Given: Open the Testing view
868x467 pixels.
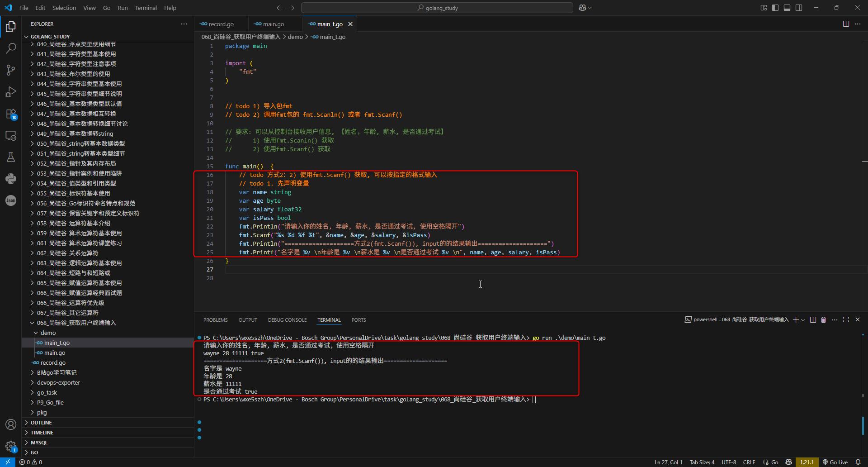Looking at the screenshot, I should (11, 157).
